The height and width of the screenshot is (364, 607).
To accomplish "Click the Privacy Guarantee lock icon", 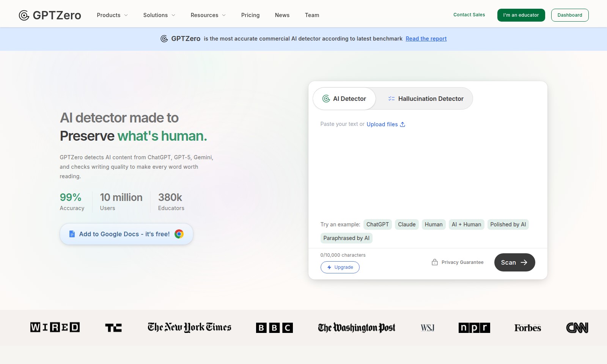I will 435,262.
